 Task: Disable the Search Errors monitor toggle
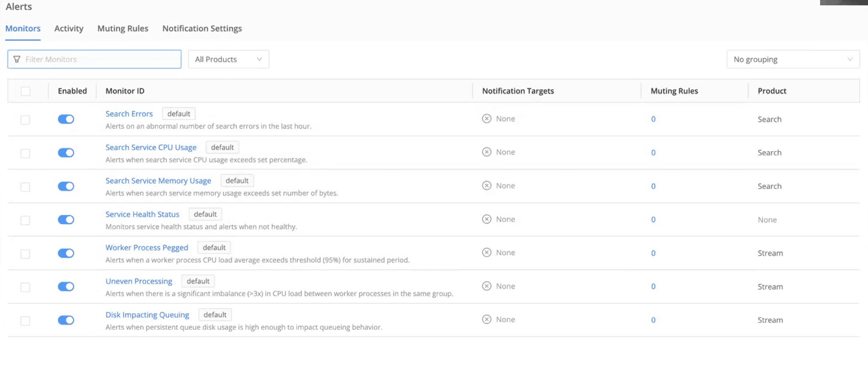click(x=66, y=119)
